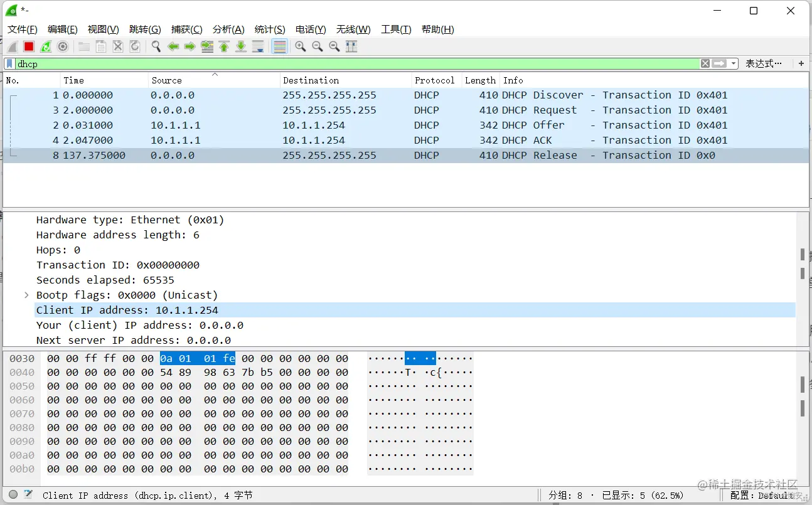Sort packets by the Source column
This screenshot has width=812, height=505.
(214, 80)
